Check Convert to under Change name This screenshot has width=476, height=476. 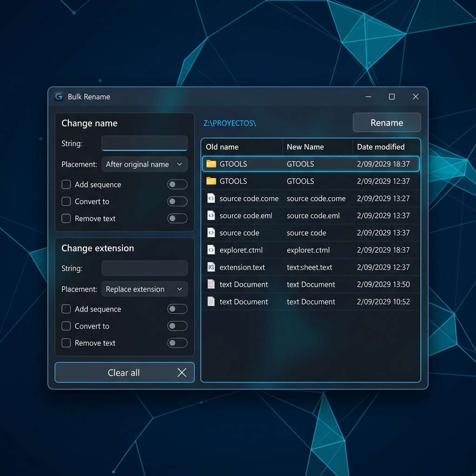coord(66,201)
